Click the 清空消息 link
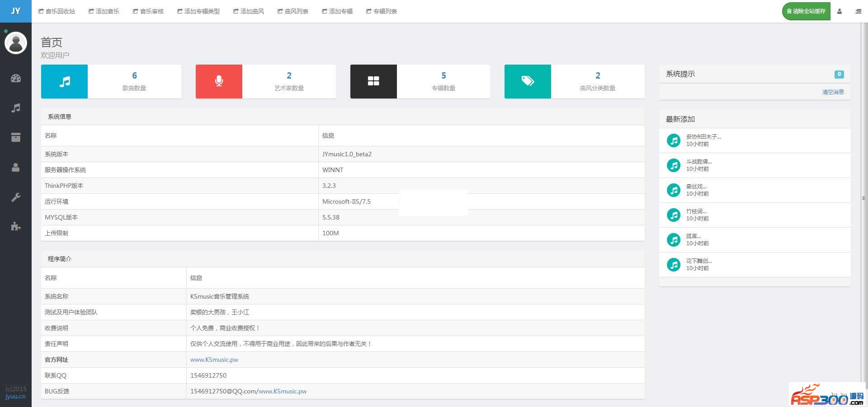This screenshot has height=407, width=868. pos(833,92)
